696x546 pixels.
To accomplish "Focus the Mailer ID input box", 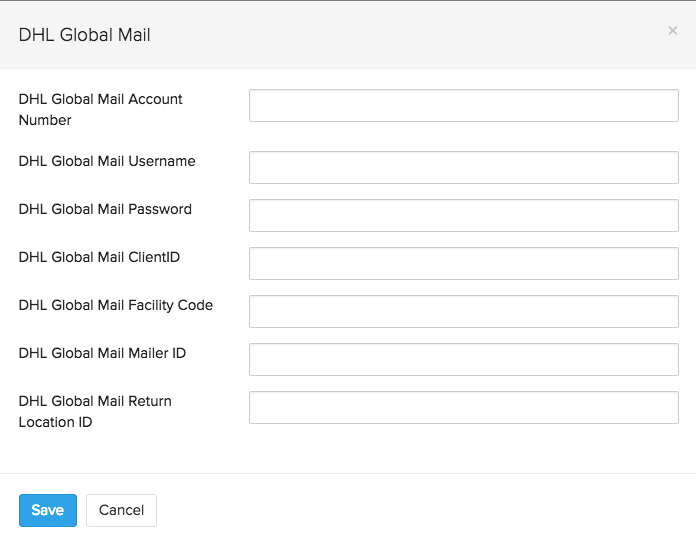I will tap(463, 360).
